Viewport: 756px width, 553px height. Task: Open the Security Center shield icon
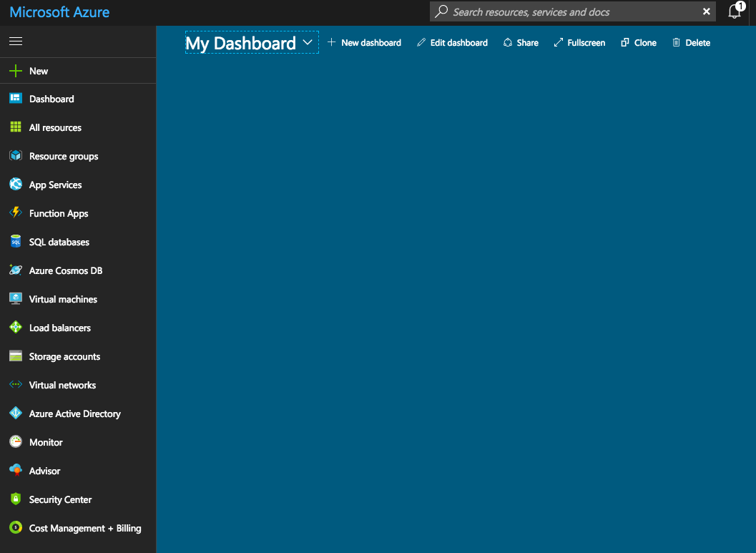click(x=15, y=499)
